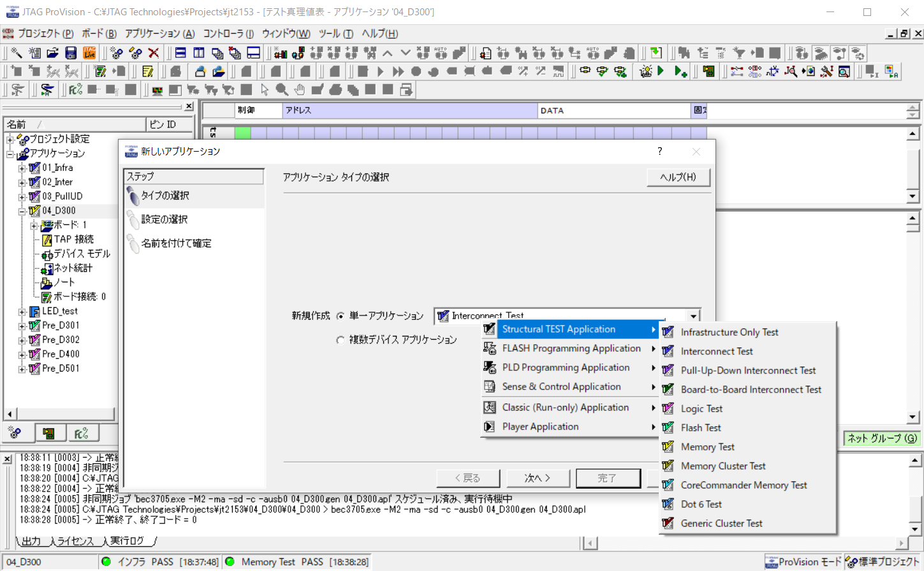
Task: Click the gears tab icon below the project tree
Action: point(15,433)
